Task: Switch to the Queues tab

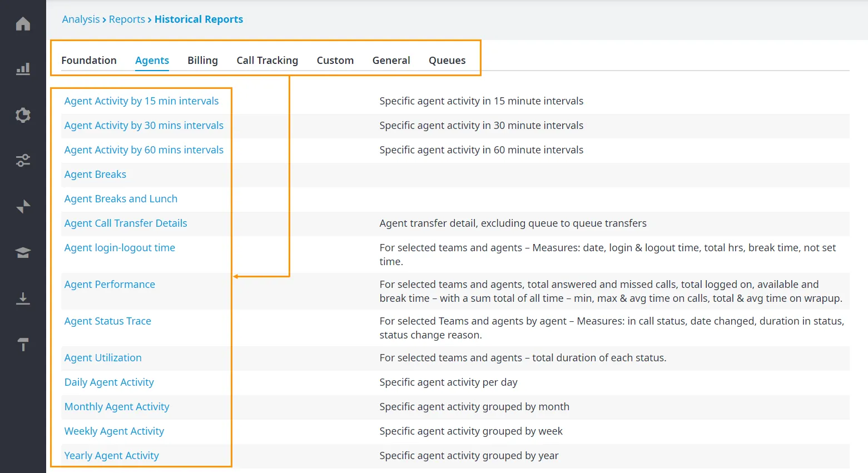Action: coord(447,61)
